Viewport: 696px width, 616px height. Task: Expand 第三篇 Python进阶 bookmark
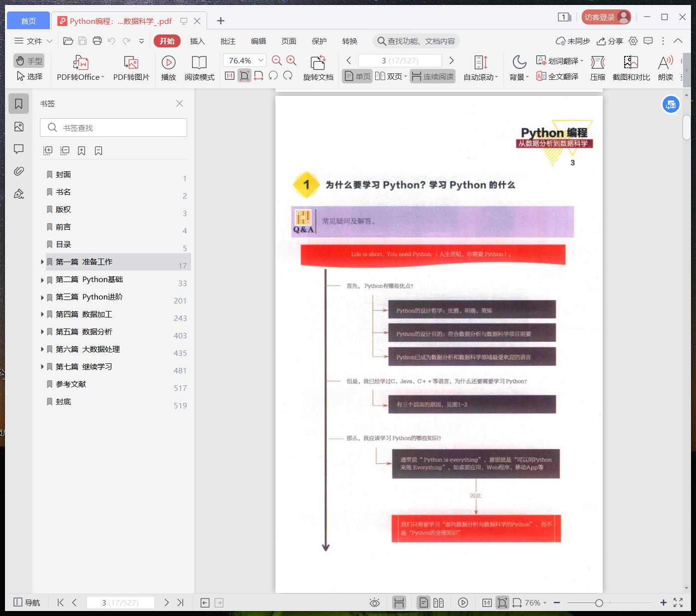click(x=42, y=297)
